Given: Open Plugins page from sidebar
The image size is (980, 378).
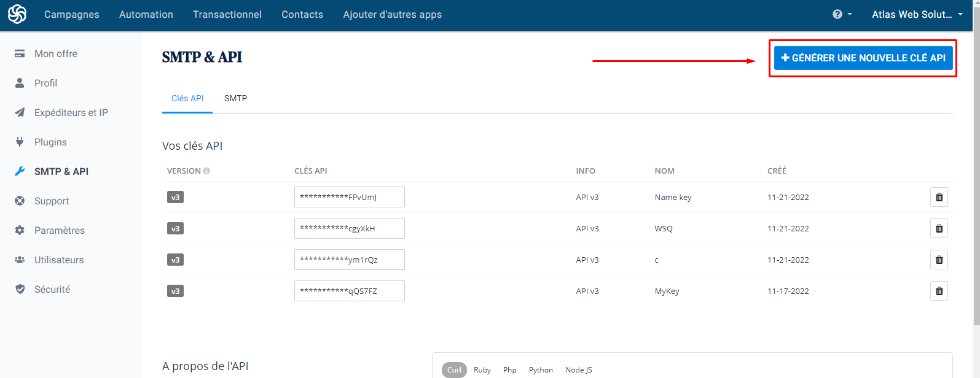Looking at the screenshot, I should pyautogui.click(x=50, y=142).
